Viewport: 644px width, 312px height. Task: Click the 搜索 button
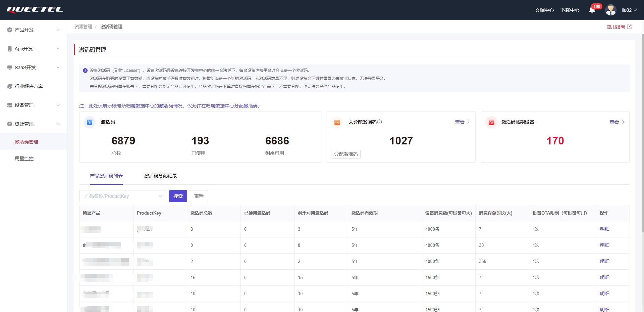[178, 196]
